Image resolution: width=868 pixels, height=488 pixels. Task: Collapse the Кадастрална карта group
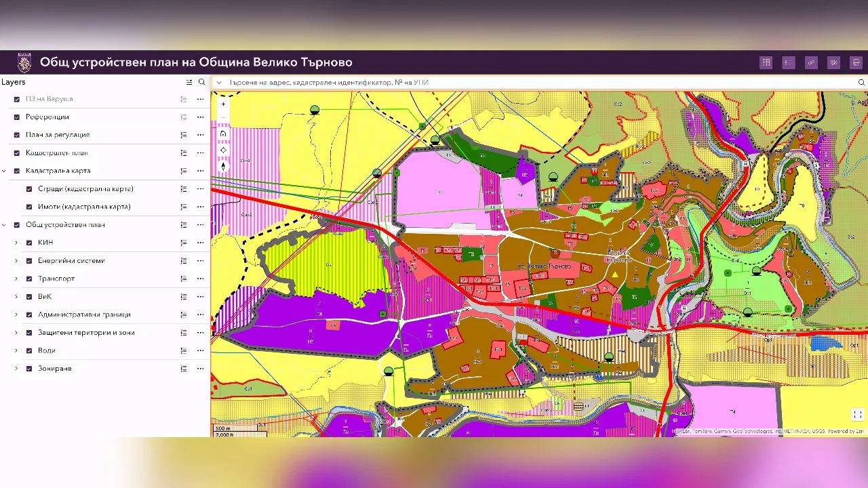(5, 171)
